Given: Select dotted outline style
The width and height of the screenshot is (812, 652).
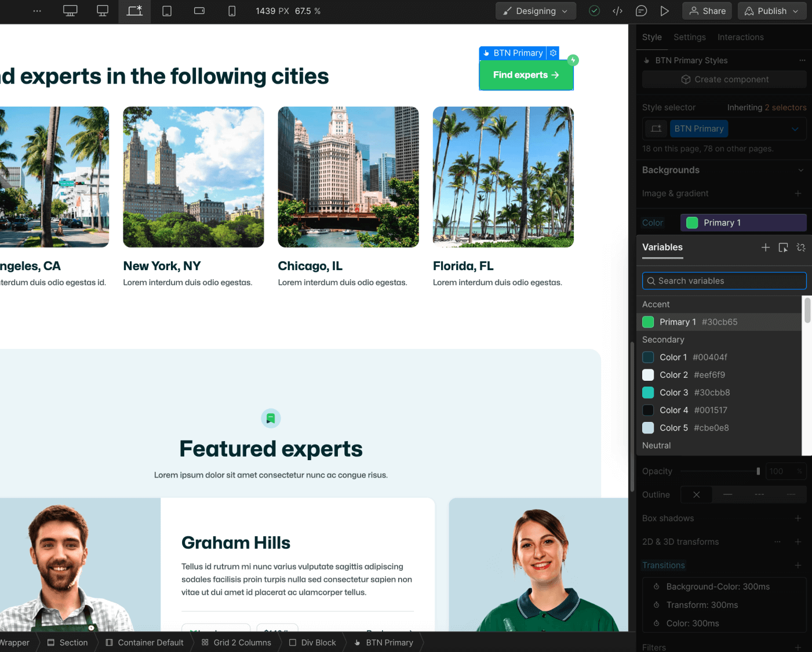Looking at the screenshot, I should pyautogui.click(x=791, y=495).
